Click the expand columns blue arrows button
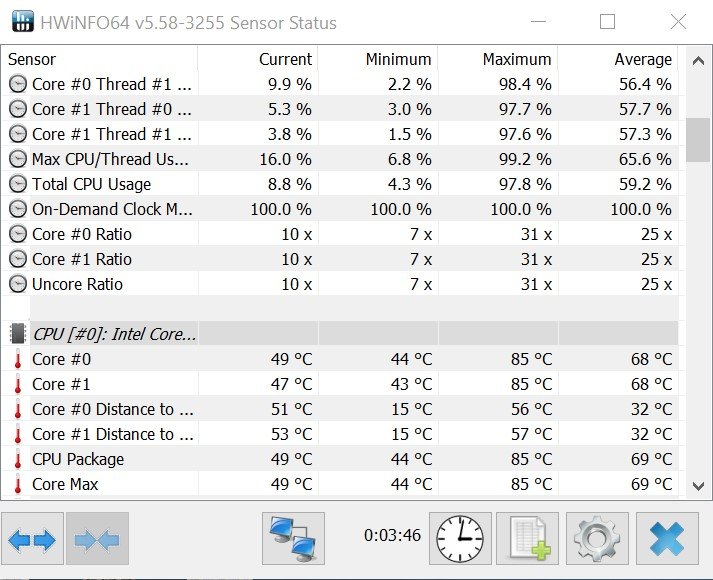713x580 pixels. tap(32, 539)
